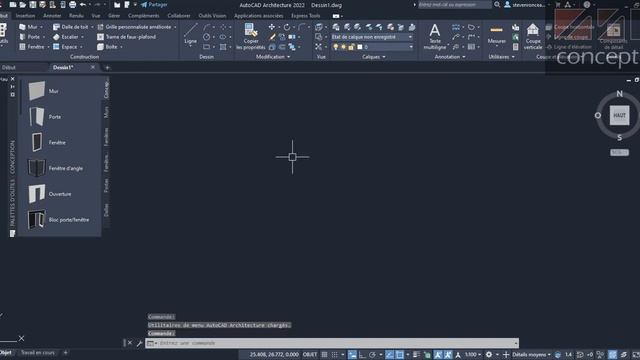The height and width of the screenshot is (360, 640).
Task: Select the Porte tool in the ribbon
Action: pyautogui.click(x=30, y=37)
